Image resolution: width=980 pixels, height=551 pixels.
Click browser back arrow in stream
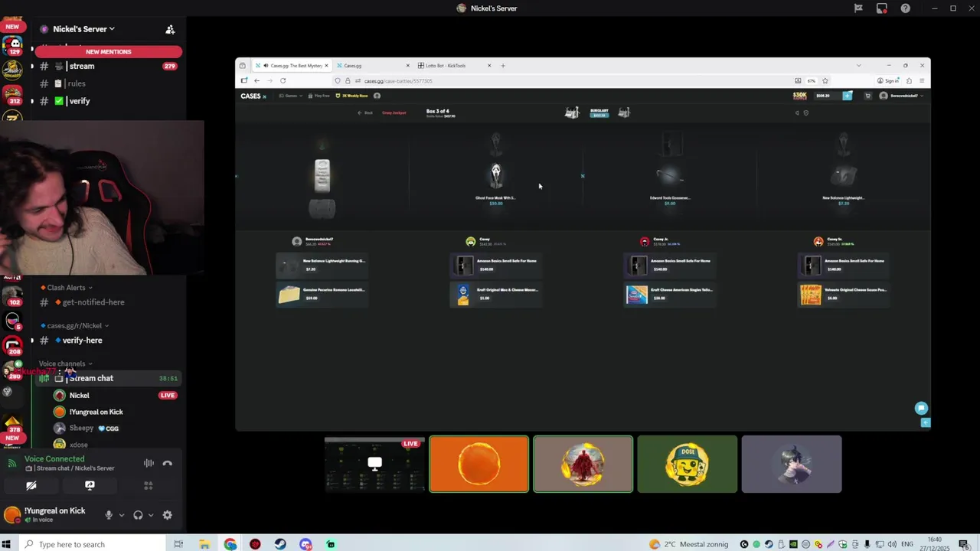click(x=256, y=80)
